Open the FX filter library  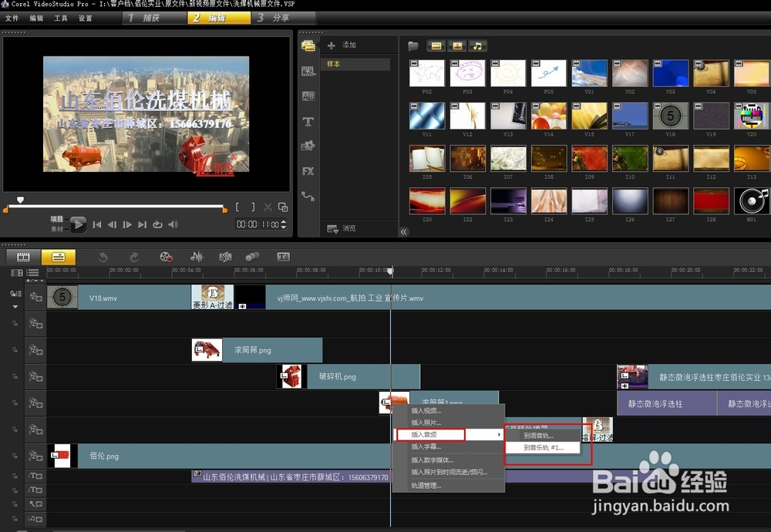pyautogui.click(x=308, y=171)
